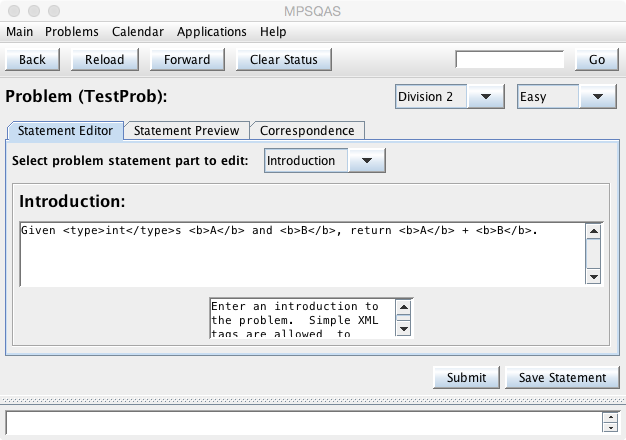Open the Problems menu

(72, 31)
